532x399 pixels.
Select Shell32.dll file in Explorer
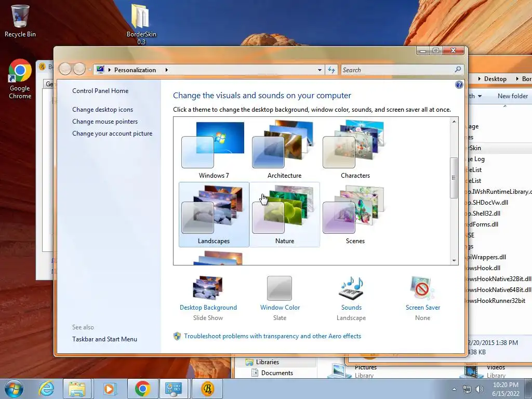click(485, 214)
